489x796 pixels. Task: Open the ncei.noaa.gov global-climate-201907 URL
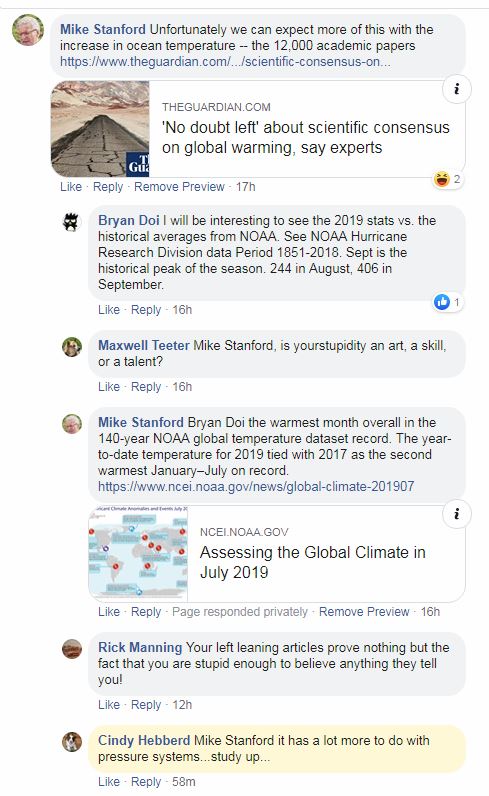pyautogui.click(x=256, y=486)
